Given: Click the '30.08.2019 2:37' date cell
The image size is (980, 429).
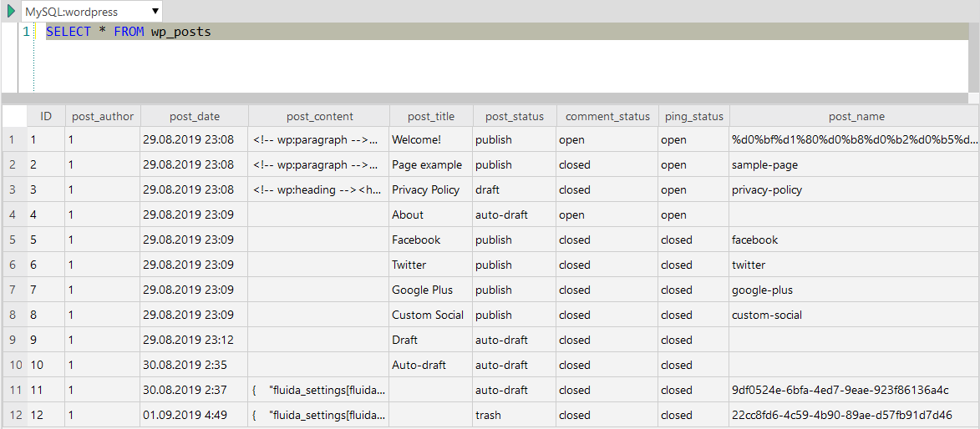Looking at the screenshot, I should 195,390.
